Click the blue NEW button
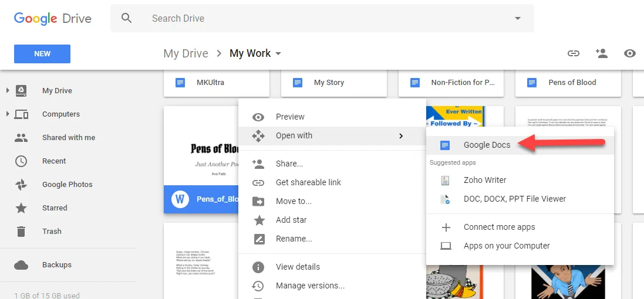The image size is (644, 299). click(42, 54)
